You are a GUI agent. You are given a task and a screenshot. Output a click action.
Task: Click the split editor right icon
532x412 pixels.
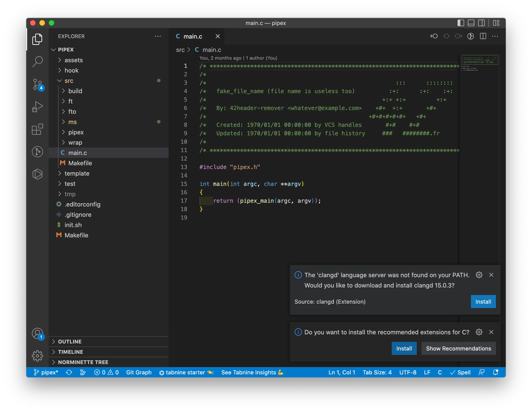tap(483, 36)
